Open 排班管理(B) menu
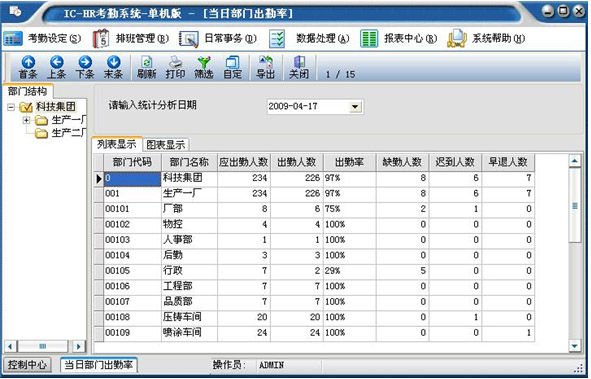This screenshot has width=591, height=379. (131, 38)
